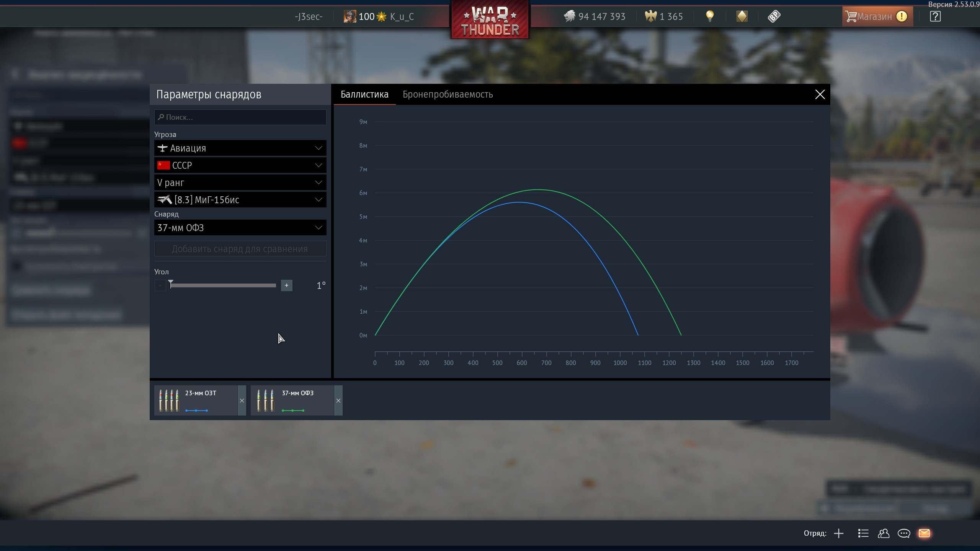Image resolution: width=980 pixels, height=551 pixels.
Task: Switch to Бронепробиваемость tab
Action: [x=448, y=95]
